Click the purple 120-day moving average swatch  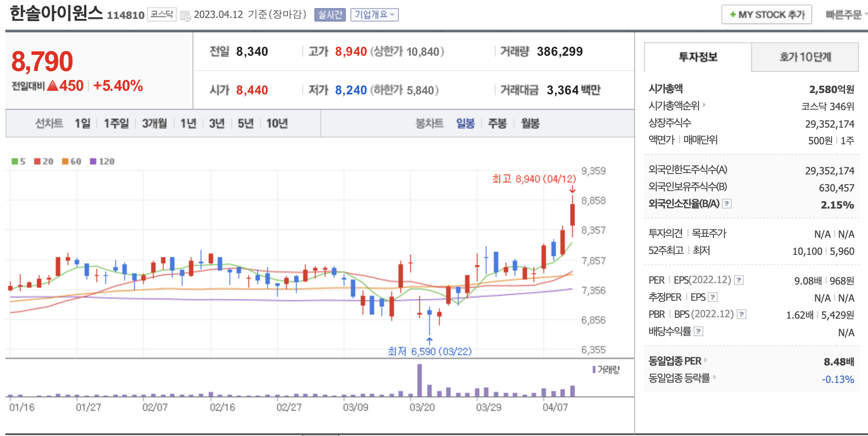[93, 161]
